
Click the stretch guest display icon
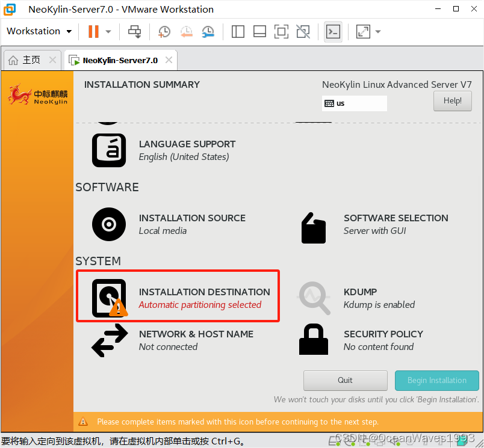pos(363,31)
